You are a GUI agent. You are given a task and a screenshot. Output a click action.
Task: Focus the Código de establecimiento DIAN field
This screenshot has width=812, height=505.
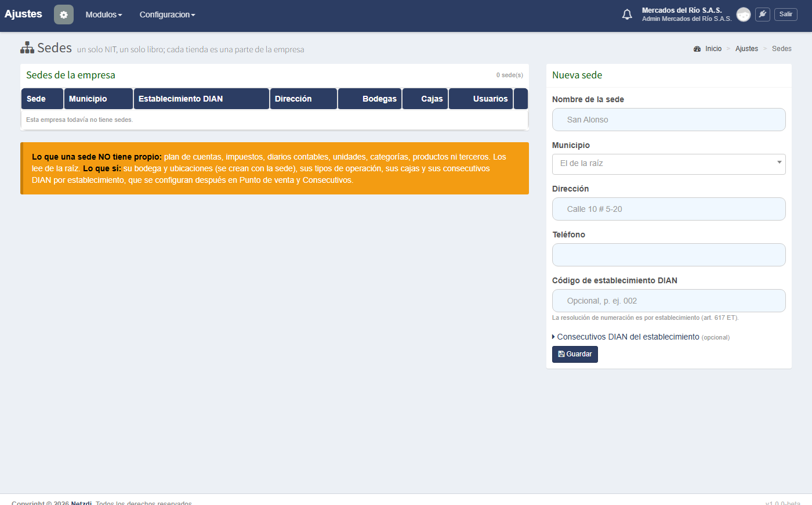(x=669, y=301)
